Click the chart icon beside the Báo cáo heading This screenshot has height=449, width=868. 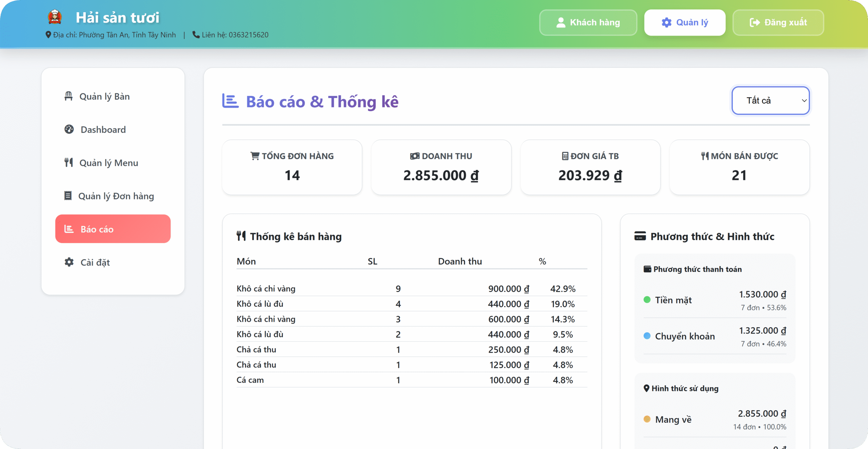click(x=231, y=101)
